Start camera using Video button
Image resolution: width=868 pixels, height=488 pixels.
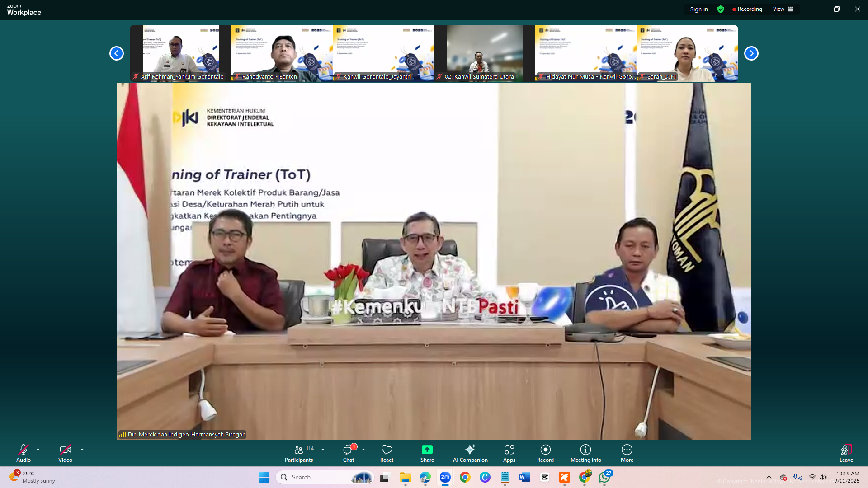(65, 453)
